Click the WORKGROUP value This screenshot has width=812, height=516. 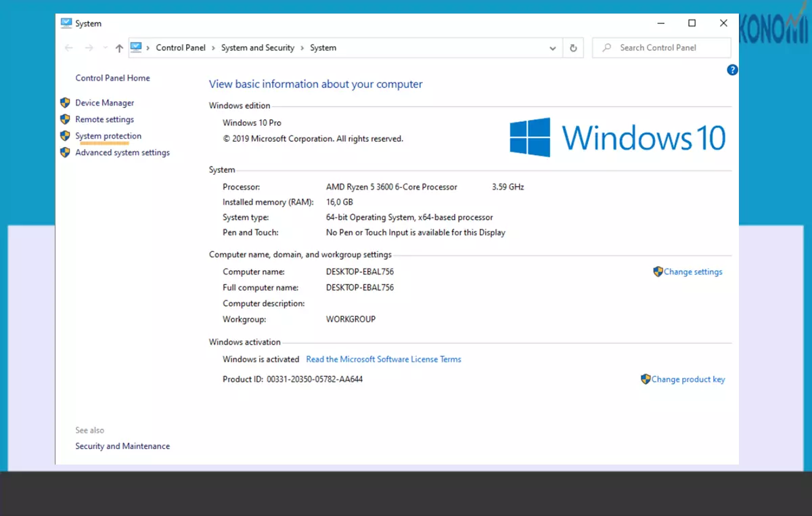[x=351, y=319]
